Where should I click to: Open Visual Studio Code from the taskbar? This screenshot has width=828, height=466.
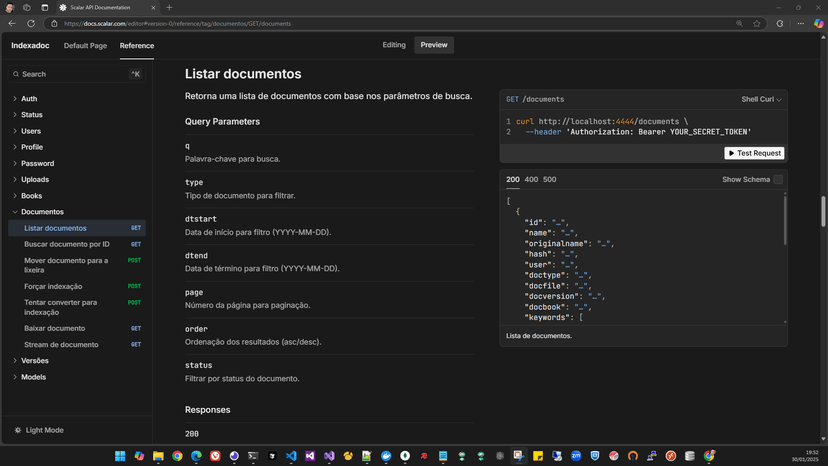tap(291, 455)
